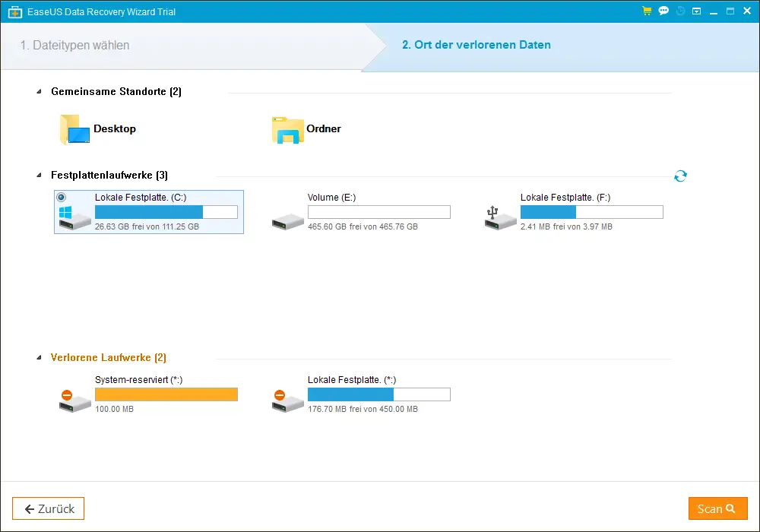
Task: Click text 2.41 MB frei von 3.97 MB
Action: tap(566, 226)
